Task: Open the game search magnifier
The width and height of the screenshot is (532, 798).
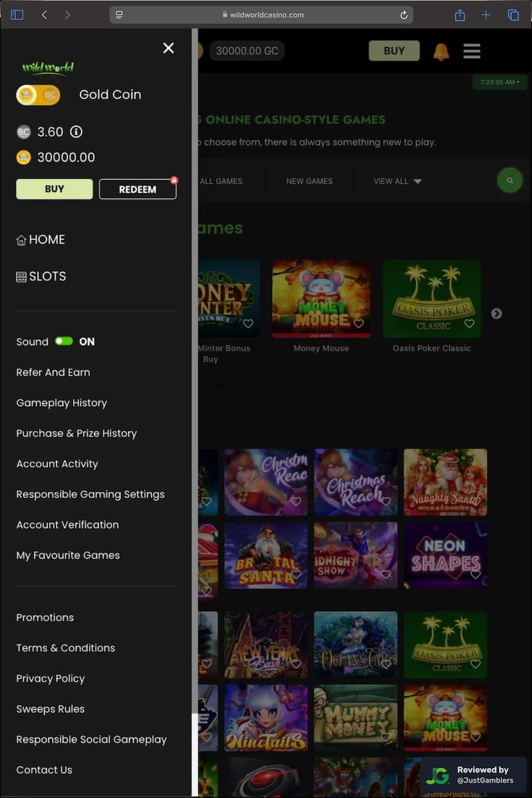Action: (509, 180)
